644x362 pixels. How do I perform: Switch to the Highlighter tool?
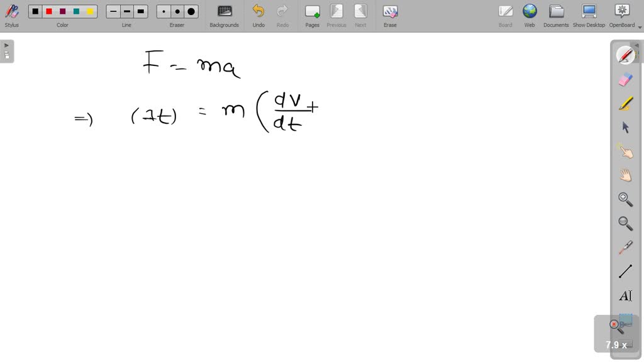[x=625, y=102]
